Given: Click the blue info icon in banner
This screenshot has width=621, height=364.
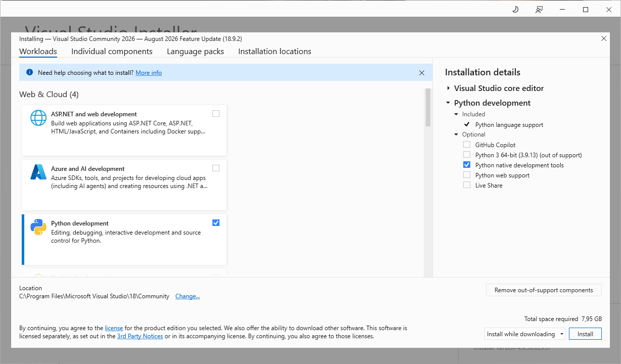Looking at the screenshot, I should pyautogui.click(x=29, y=73).
